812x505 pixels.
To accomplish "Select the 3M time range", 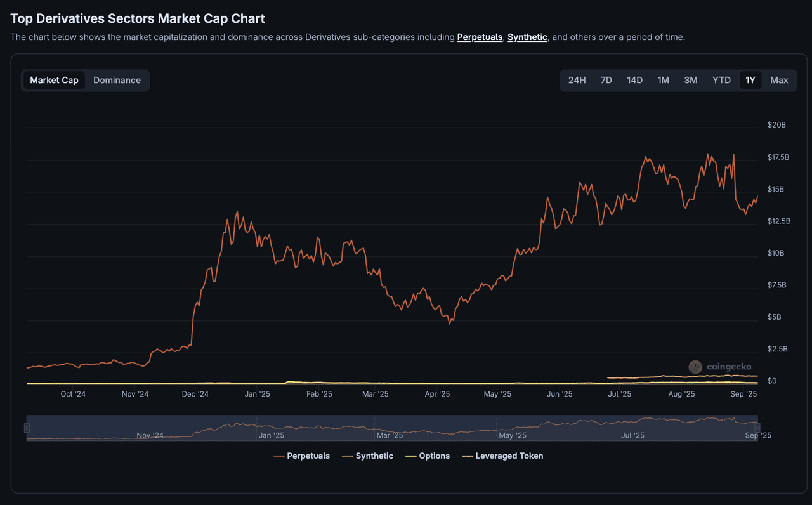I will (x=691, y=80).
